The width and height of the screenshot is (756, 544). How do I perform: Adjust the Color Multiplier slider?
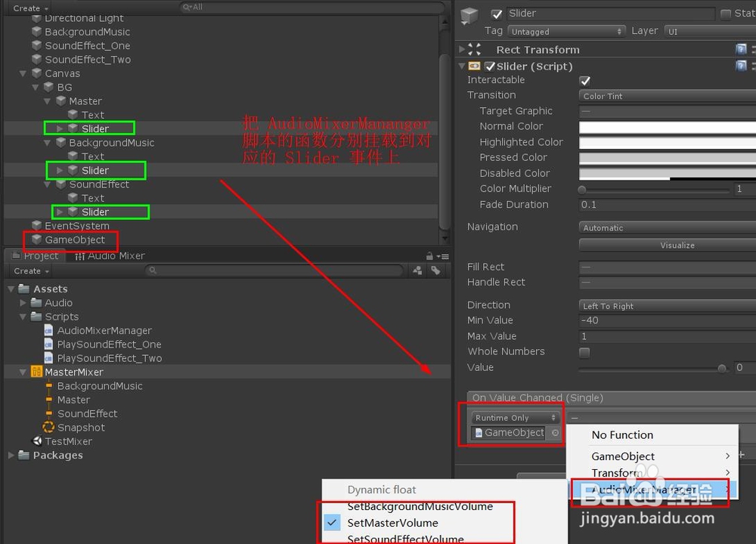[x=655, y=190]
